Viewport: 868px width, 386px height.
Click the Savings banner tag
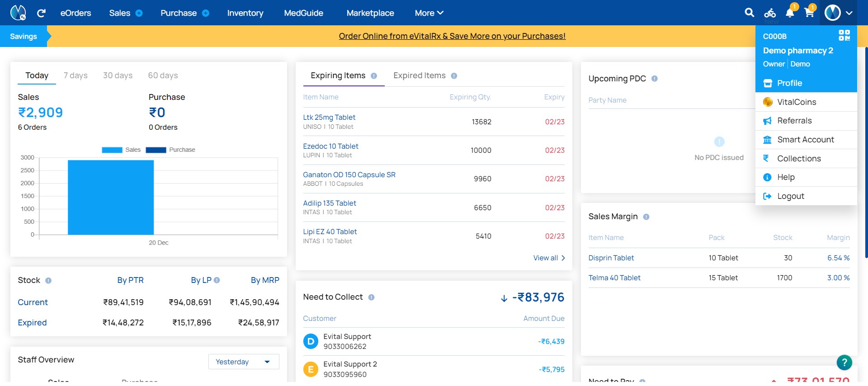tap(24, 36)
